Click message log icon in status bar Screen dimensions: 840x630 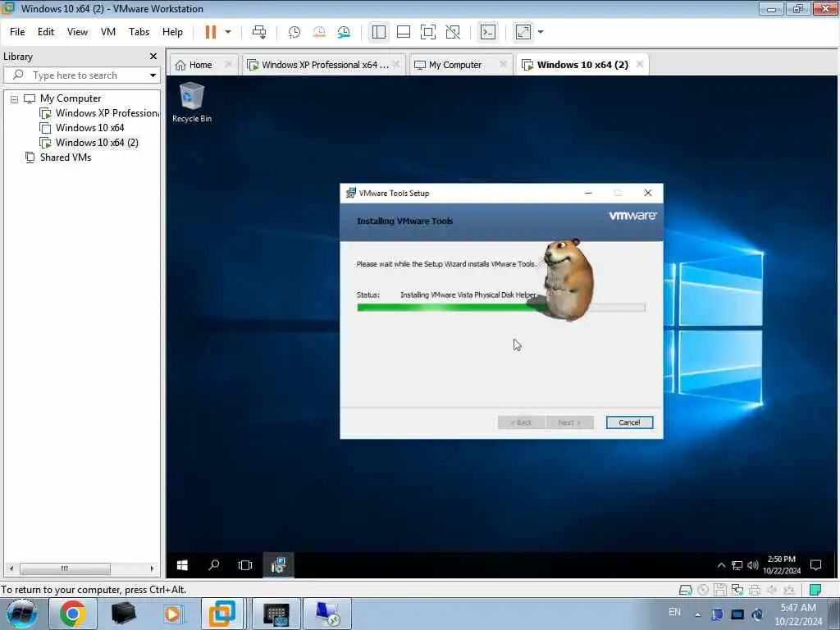click(815, 591)
